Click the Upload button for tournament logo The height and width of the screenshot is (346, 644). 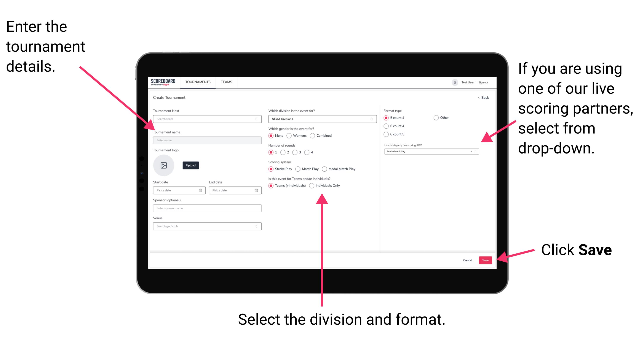click(x=190, y=165)
